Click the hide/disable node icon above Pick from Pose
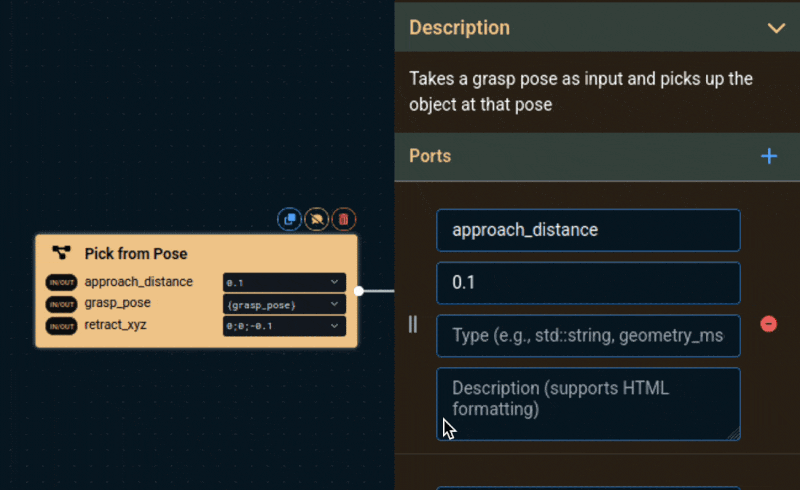The image size is (800, 490). point(316,219)
